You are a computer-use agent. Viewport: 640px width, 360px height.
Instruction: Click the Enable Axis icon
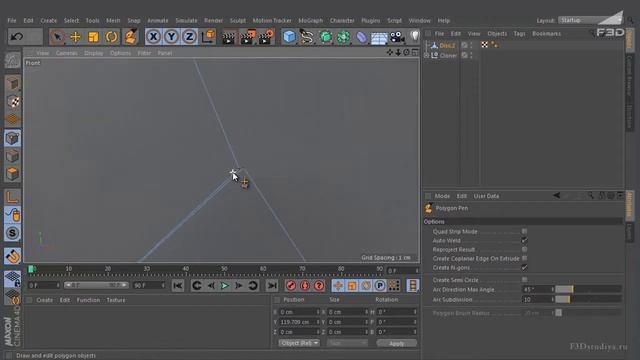[13, 197]
